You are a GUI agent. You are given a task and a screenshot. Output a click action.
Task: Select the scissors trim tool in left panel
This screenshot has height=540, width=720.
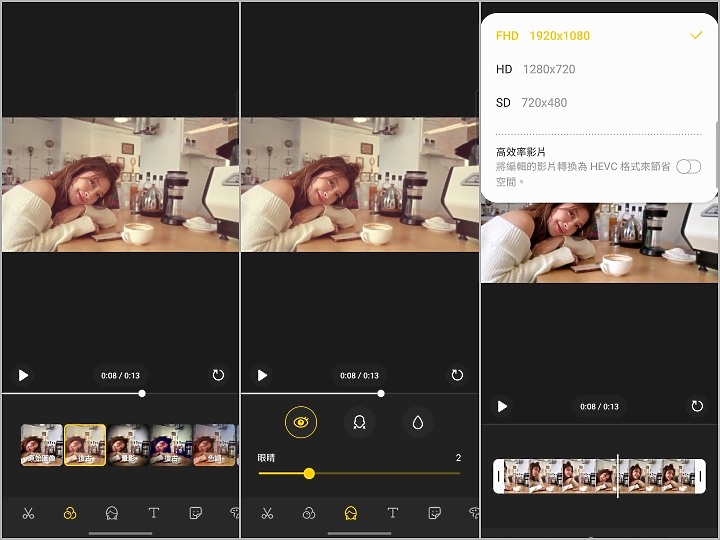click(28, 513)
